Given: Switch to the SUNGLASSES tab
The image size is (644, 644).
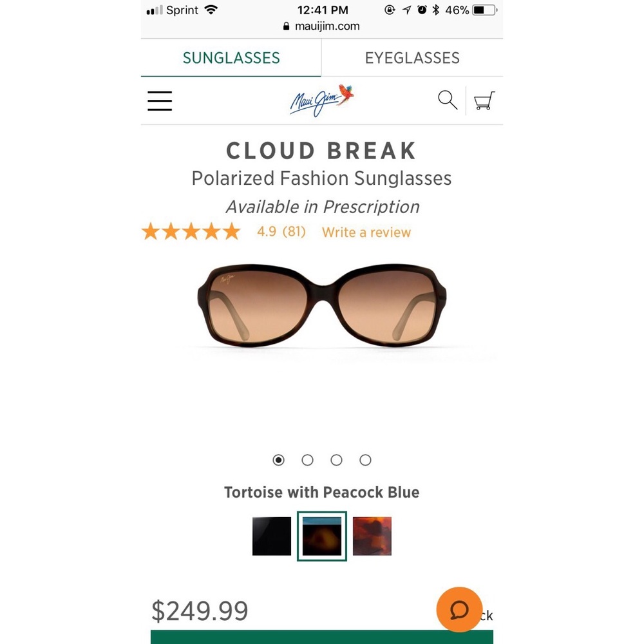Looking at the screenshot, I should (x=231, y=57).
